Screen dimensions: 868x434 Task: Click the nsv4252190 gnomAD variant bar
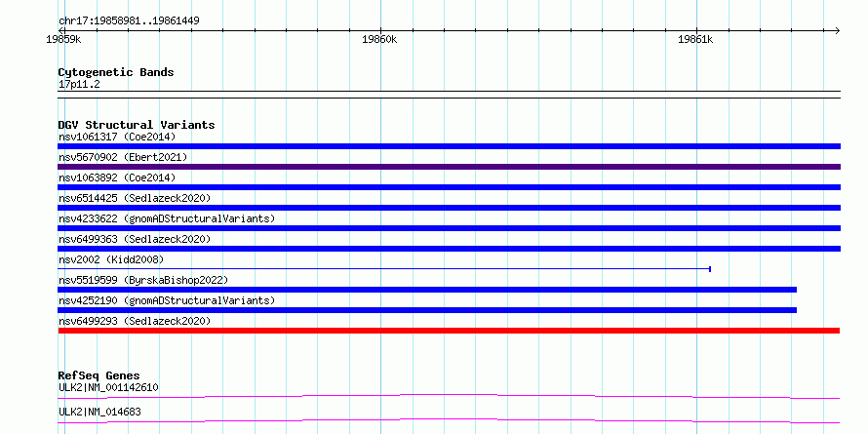pyautogui.click(x=427, y=310)
